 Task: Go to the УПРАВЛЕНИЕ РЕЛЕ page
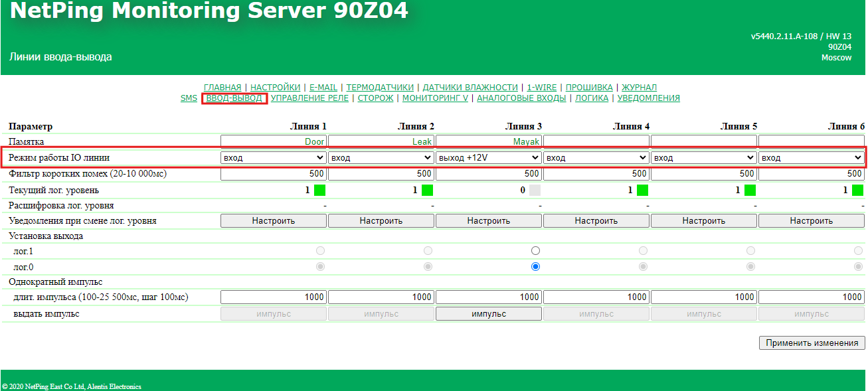point(309,98)
